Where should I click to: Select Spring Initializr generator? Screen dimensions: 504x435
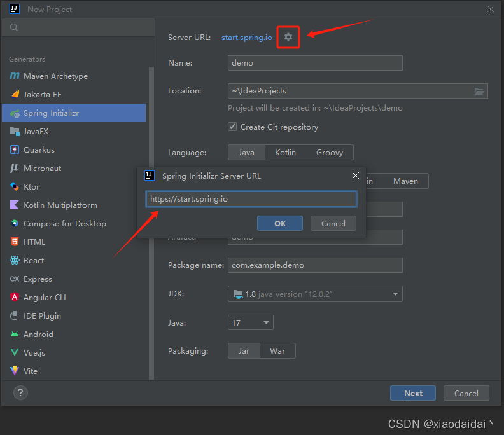74,113
